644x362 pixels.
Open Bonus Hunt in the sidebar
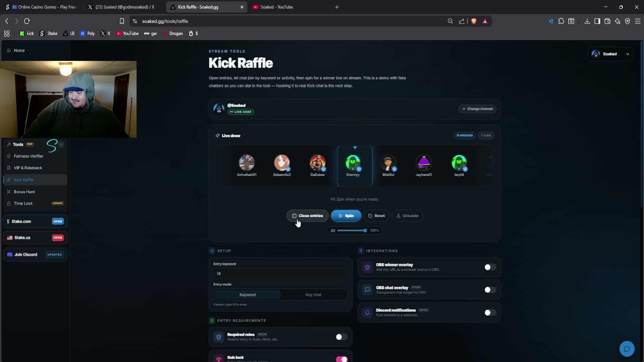tap(35, 192)
